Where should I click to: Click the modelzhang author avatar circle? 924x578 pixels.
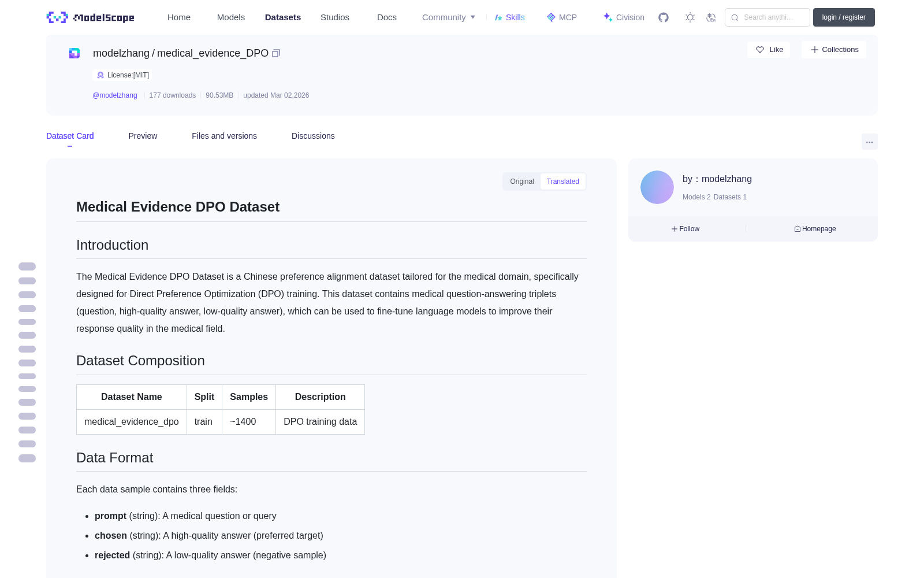[x=657, y=187]
